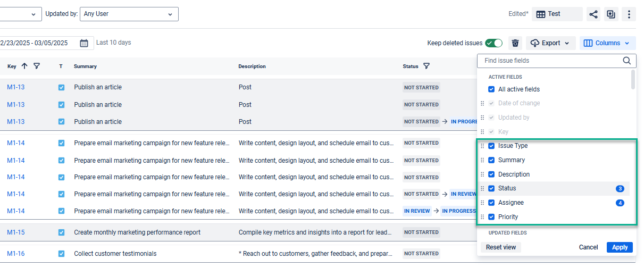Expand the Export dropdown
Image resolution: width=644 pixels, height=267 pixels.
[x=551, y=43]
